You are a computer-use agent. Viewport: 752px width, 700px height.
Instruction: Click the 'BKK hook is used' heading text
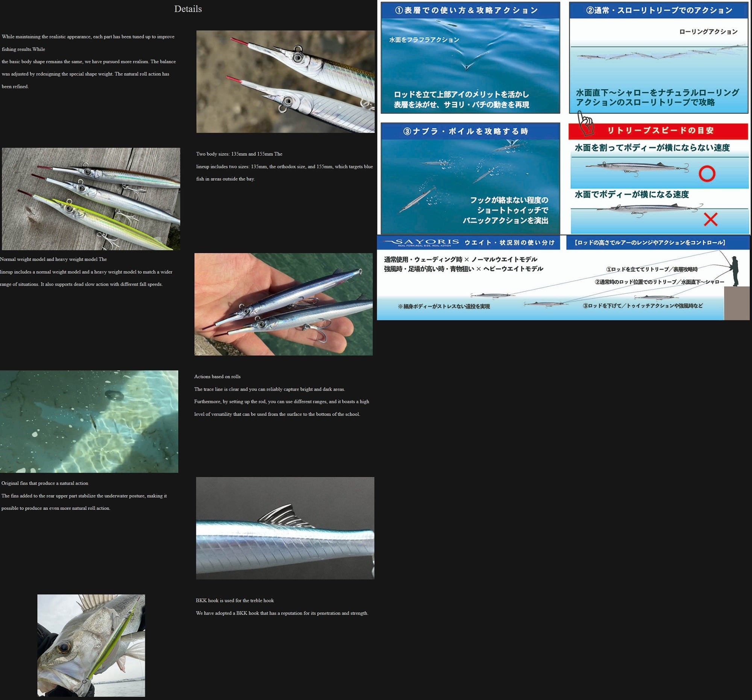[x=235, y=600]
